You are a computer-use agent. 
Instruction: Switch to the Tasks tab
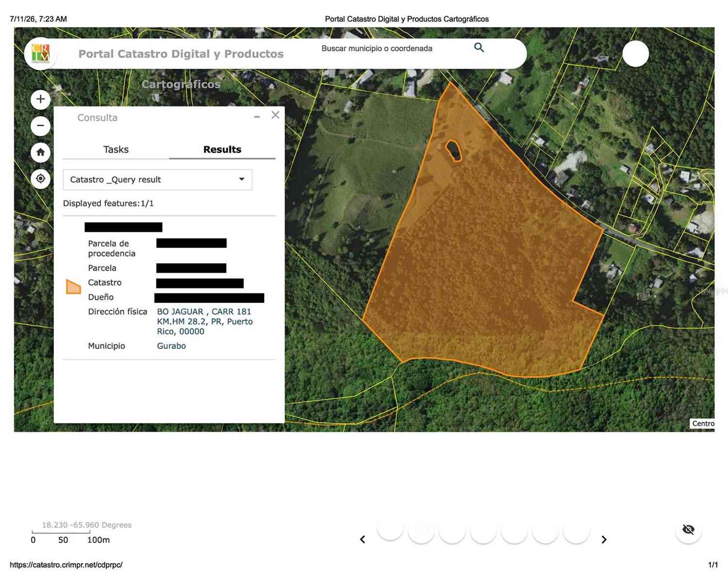coord(116,149)
